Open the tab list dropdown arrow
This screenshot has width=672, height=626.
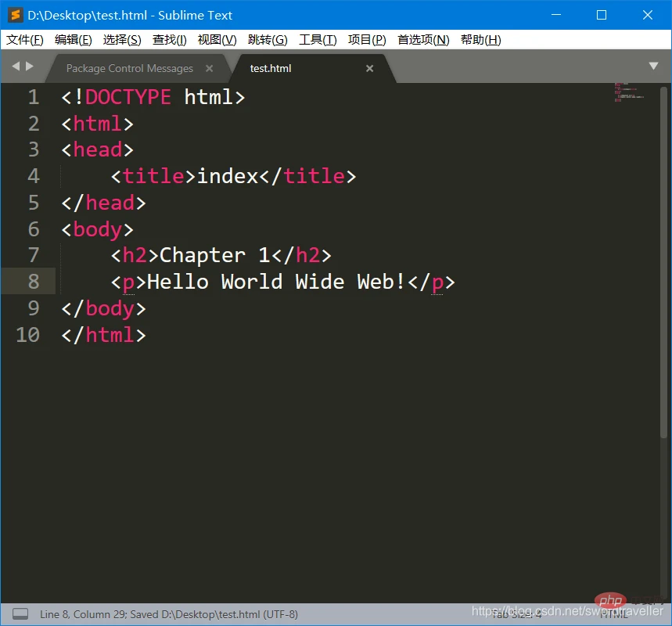point(653,66)
